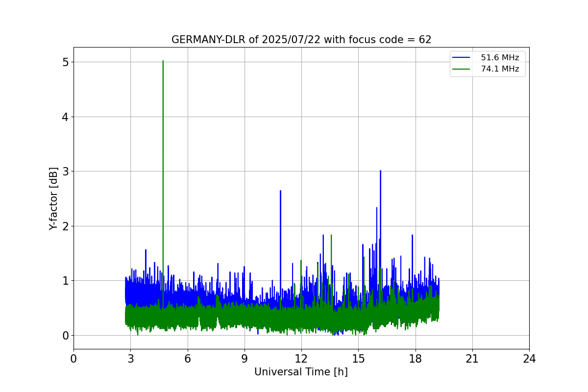Click the "Y-factor [dB]" axis label
Viewport: 588px width, 392px height.
pyautogui.click(x=53, y=198)
